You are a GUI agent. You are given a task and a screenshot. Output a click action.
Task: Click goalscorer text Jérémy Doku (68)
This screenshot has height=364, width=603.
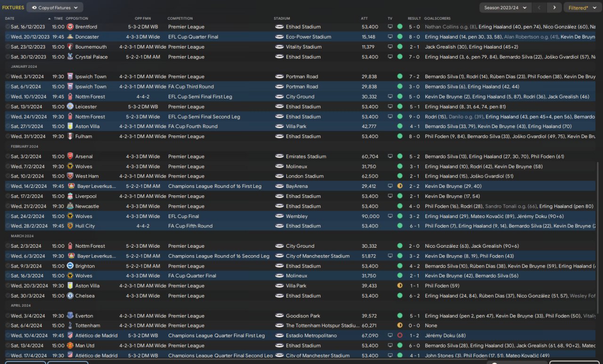pos(445,336)
